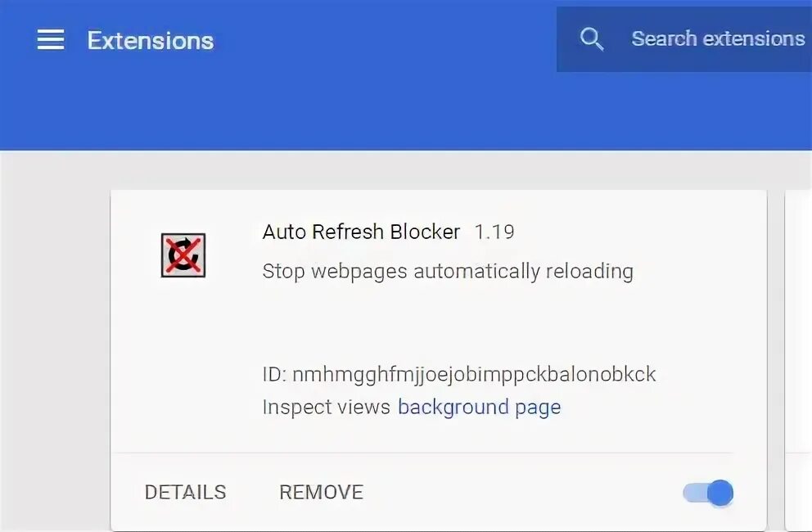The width and height of the screenshot is (812, 532).
Task: Disable the Auto Refresh Blocker toggle
Action: click(709, 493)
